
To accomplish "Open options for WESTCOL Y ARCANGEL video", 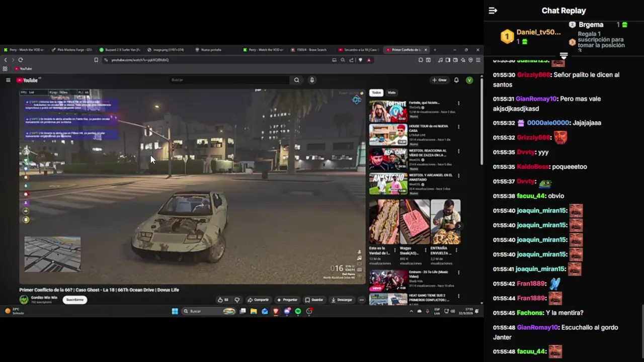I will (458, 176).
